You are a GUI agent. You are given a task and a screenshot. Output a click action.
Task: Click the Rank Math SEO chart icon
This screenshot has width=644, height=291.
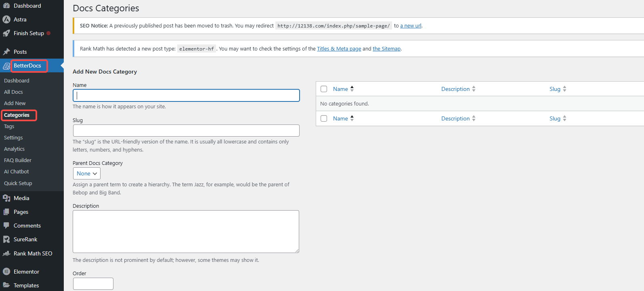click(x=6, y=253)
